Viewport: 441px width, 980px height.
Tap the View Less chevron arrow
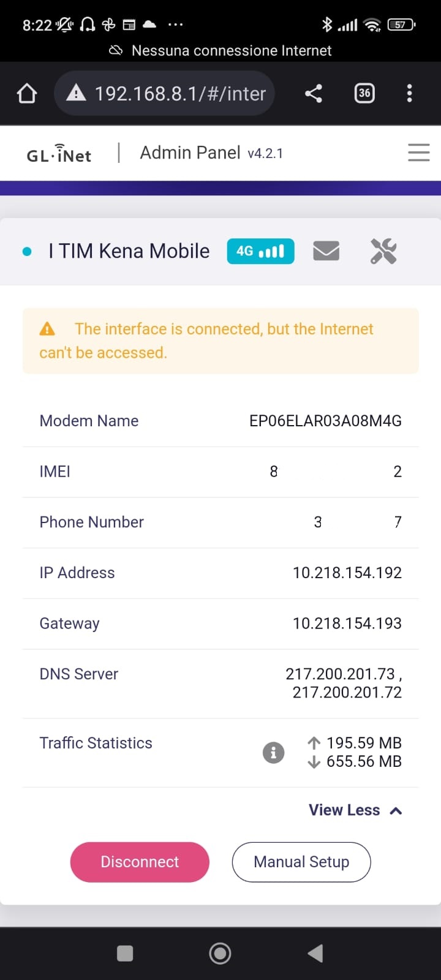click(396, 810)
